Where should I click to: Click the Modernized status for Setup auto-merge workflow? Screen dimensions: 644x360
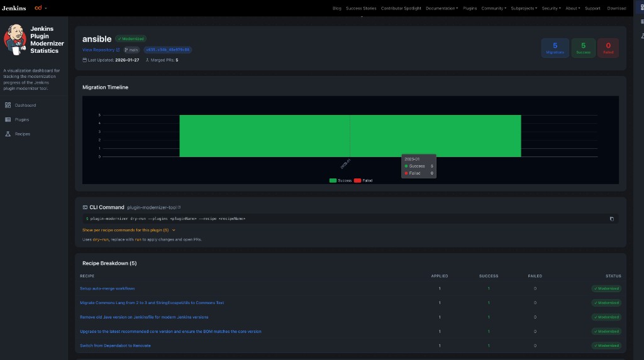(606, 288)
